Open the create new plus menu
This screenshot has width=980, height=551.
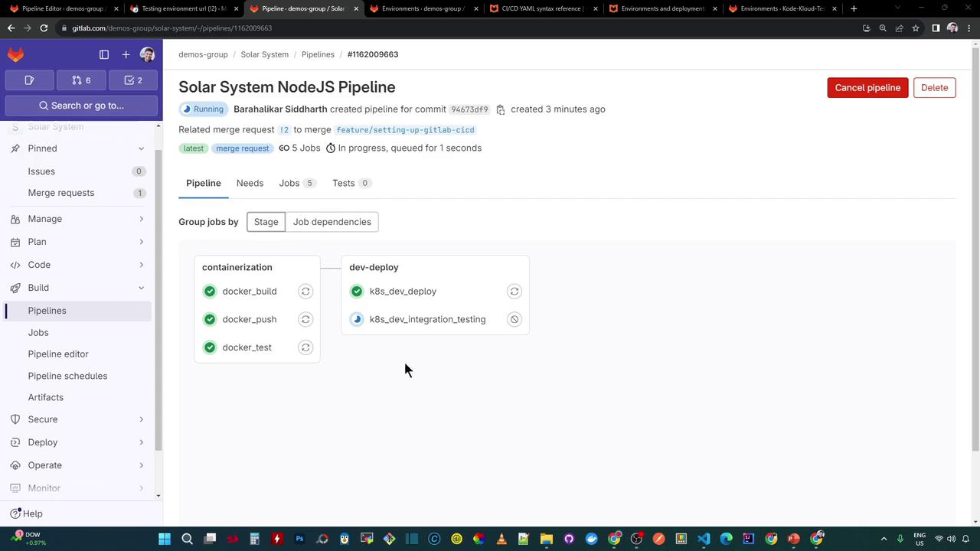click(x=126, y=54)
